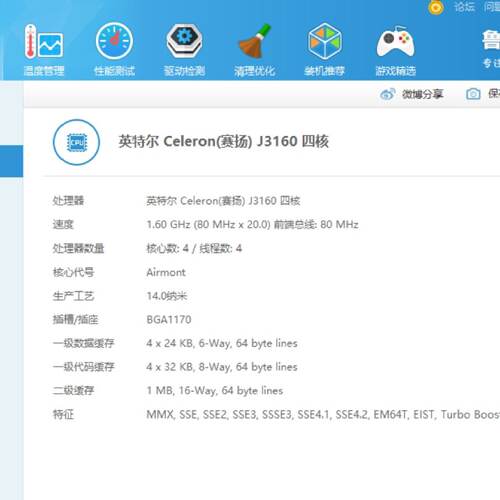
Task: Open the 论坛 forum link
Action: 464,7
